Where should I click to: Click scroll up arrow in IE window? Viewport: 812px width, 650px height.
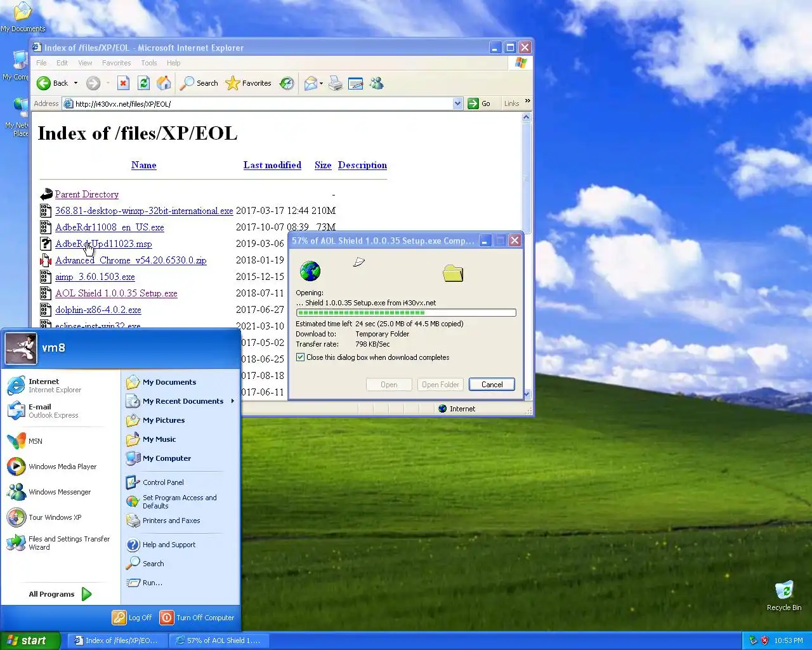[x=526, y=117]
